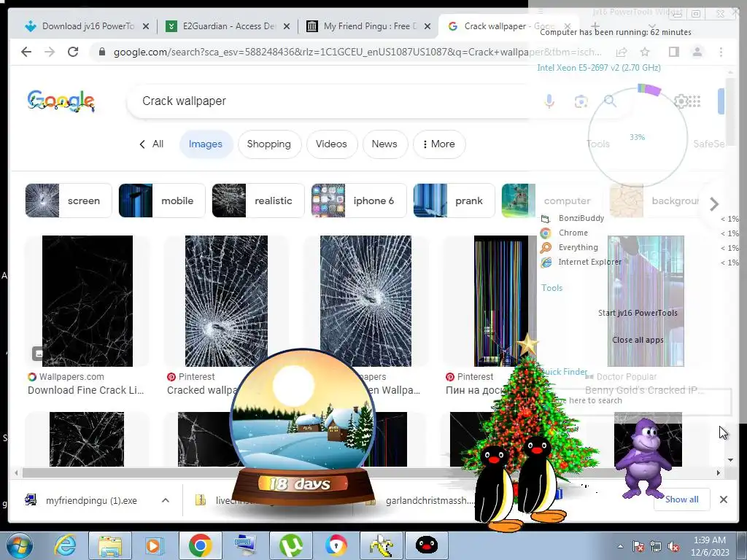Select the Shopping search filter
The height and width of the screenshot is (560, 747).
(268, 144)
